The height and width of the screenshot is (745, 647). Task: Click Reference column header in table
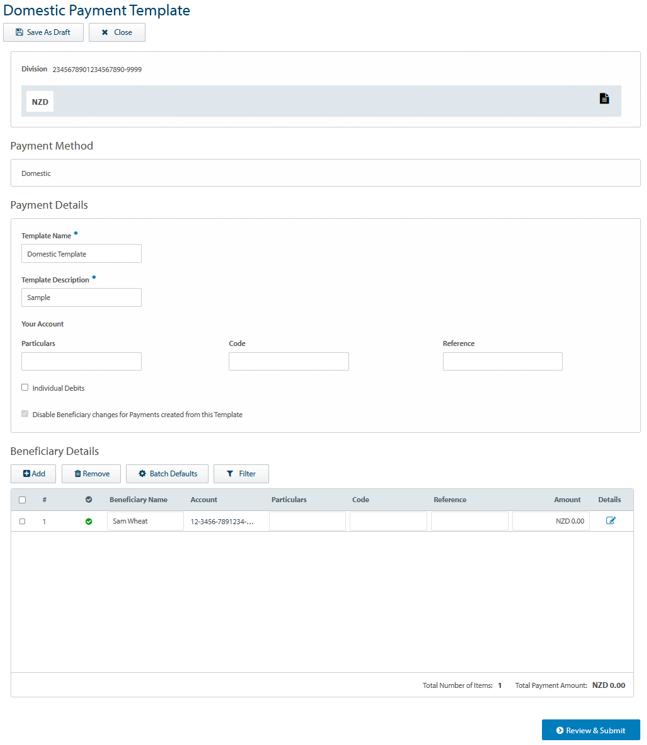tap(450, 499)
